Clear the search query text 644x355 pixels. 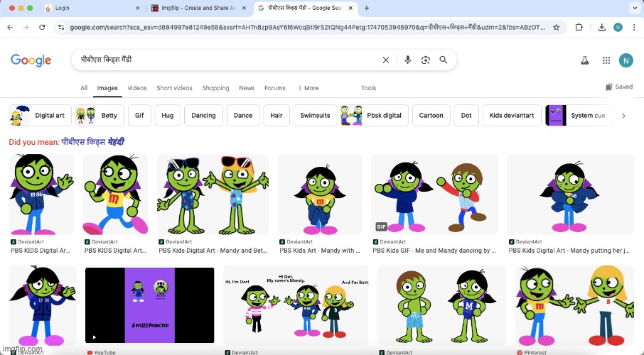(386, 60)
